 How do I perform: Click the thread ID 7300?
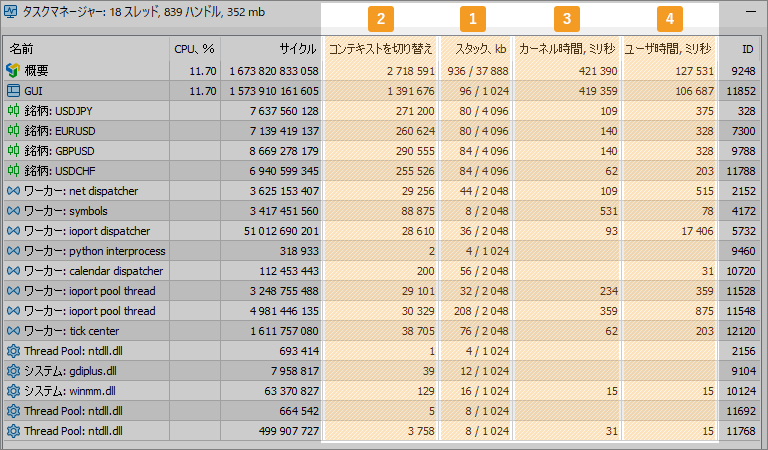click(x=744, y=131)
